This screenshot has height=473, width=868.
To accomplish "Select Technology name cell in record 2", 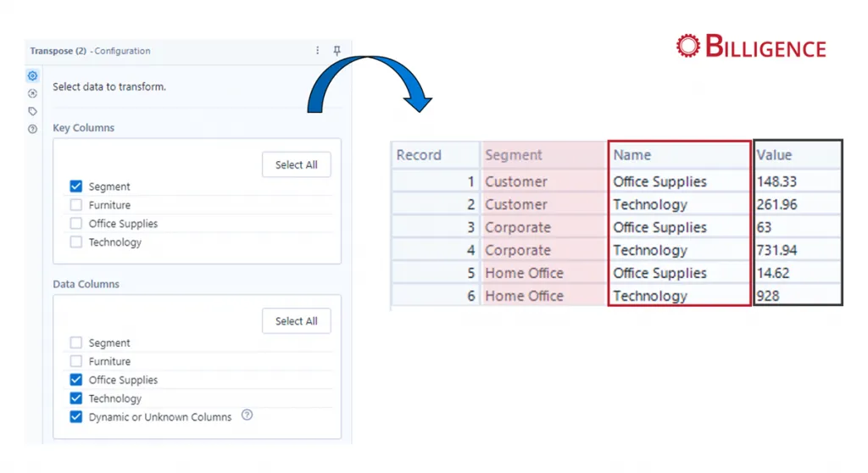I will (x=680, y=204).
